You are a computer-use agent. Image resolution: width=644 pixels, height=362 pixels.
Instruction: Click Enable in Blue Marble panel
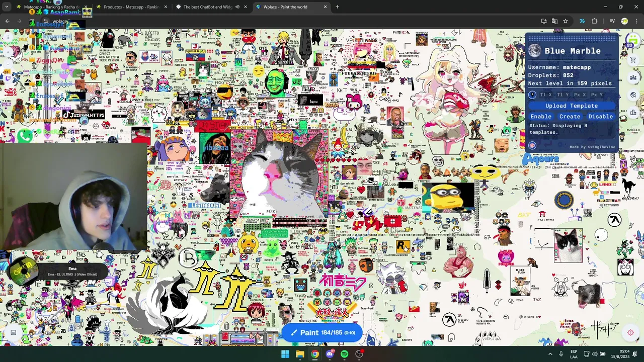point(541,116)
